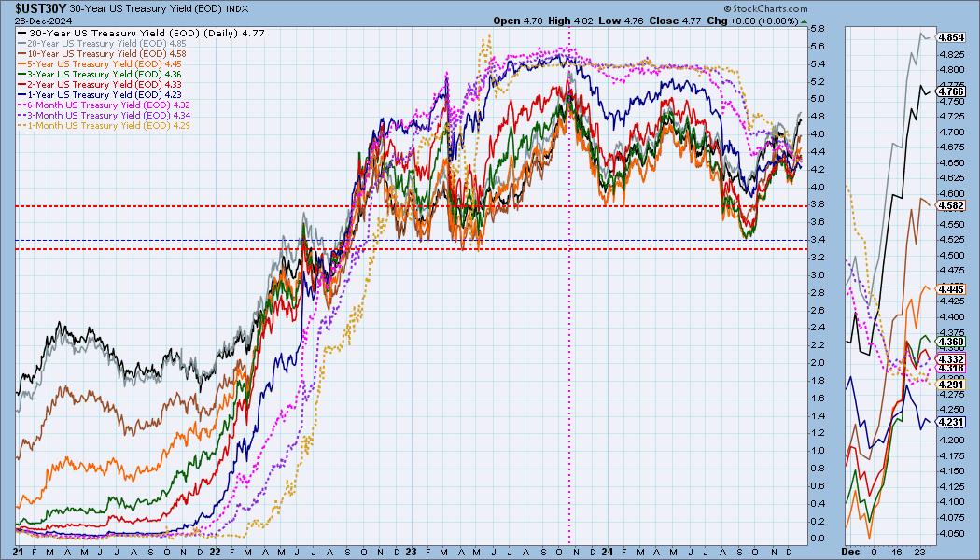Select the Low 4.76 value

point(622,21)
